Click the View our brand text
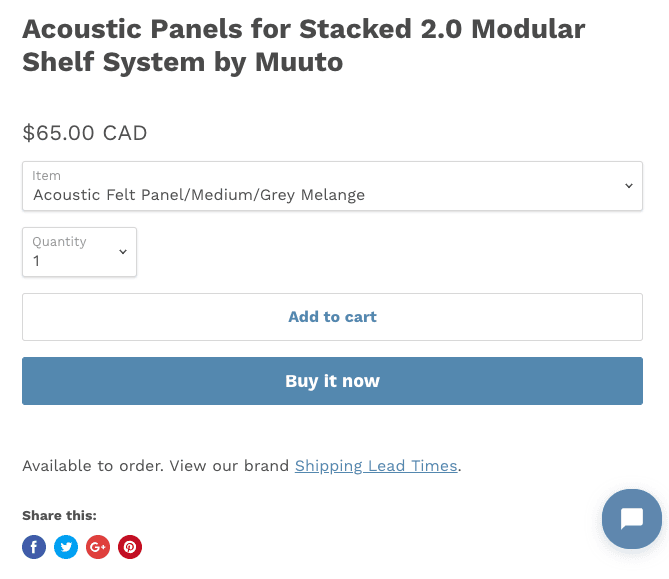This screenshot has height=579, width=669. tap(232, 466)
